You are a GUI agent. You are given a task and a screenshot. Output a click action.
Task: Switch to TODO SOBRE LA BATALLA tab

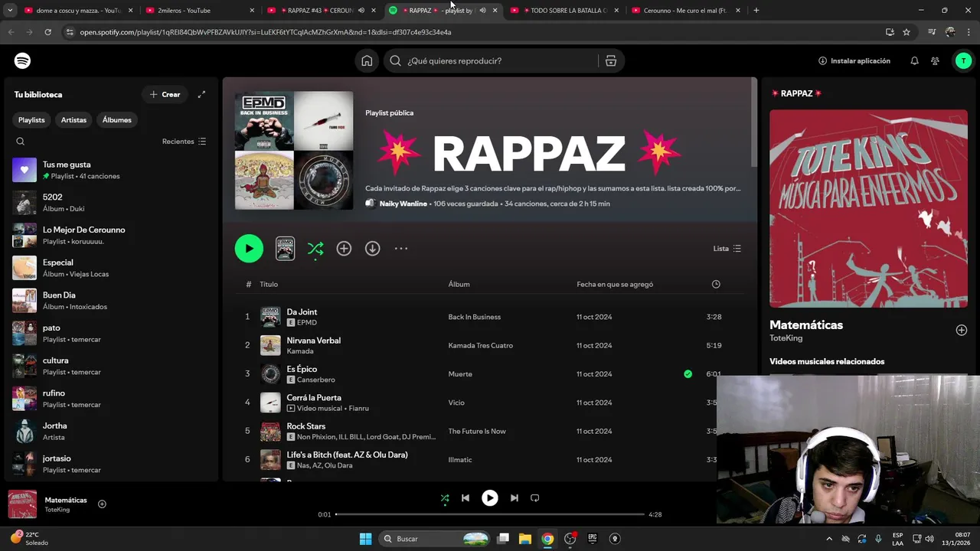565,11
